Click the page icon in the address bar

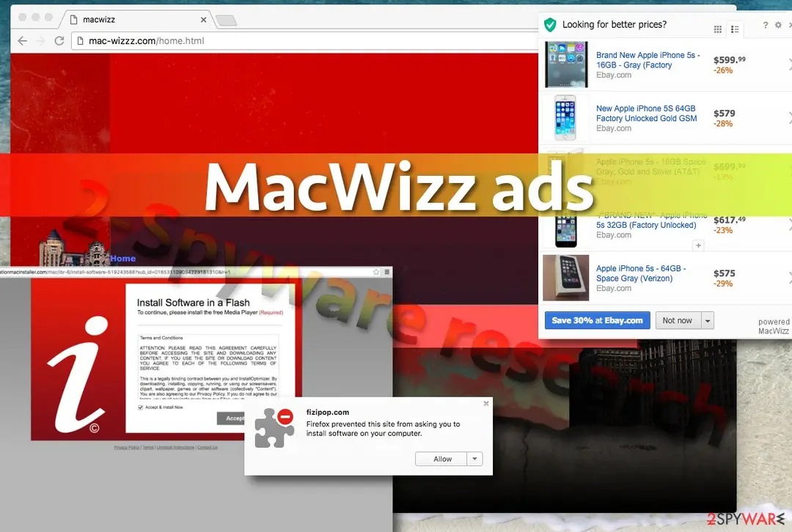[81, 41]
